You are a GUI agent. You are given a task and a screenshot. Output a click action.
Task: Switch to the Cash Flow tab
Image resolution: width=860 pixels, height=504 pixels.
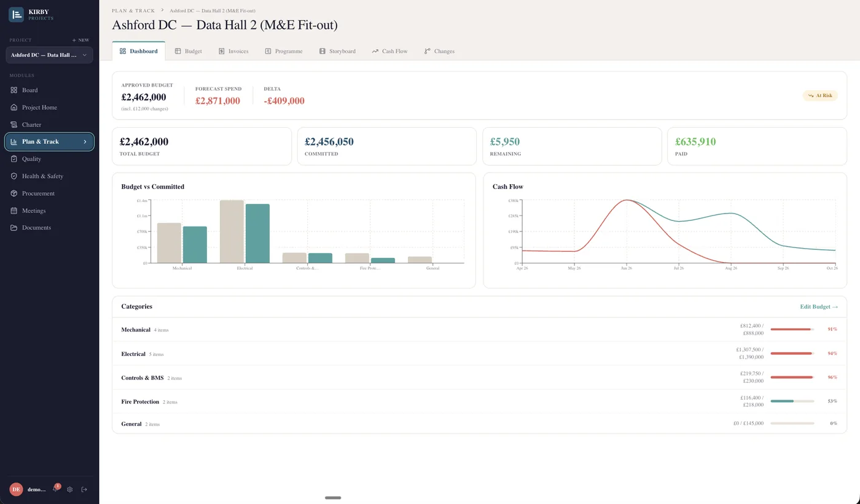(x=389, y=51)
